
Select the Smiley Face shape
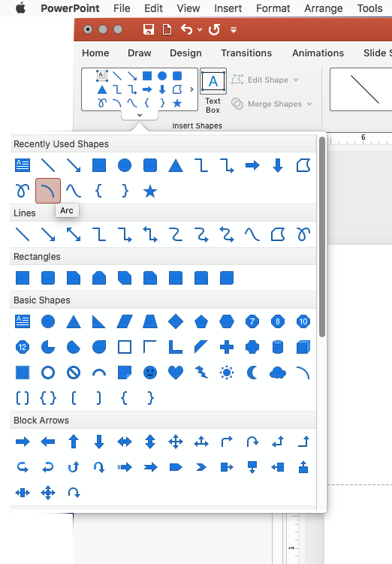[x=150, y=372]
